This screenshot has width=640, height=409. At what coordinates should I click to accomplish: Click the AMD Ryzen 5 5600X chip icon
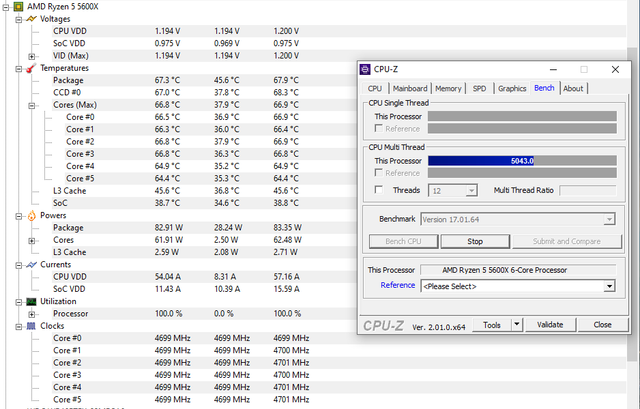(18, 7)
